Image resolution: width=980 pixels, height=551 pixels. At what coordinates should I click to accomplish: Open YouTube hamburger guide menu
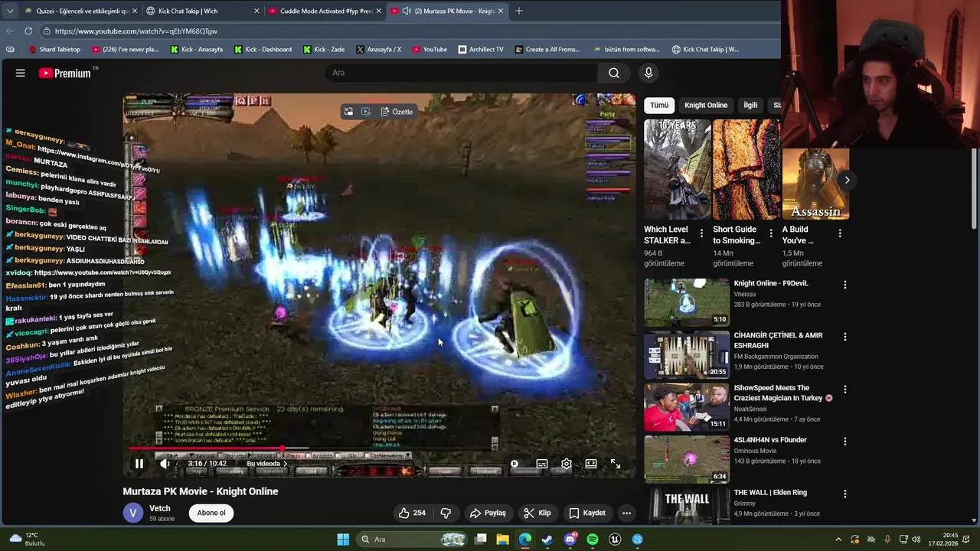click(21, 73)
